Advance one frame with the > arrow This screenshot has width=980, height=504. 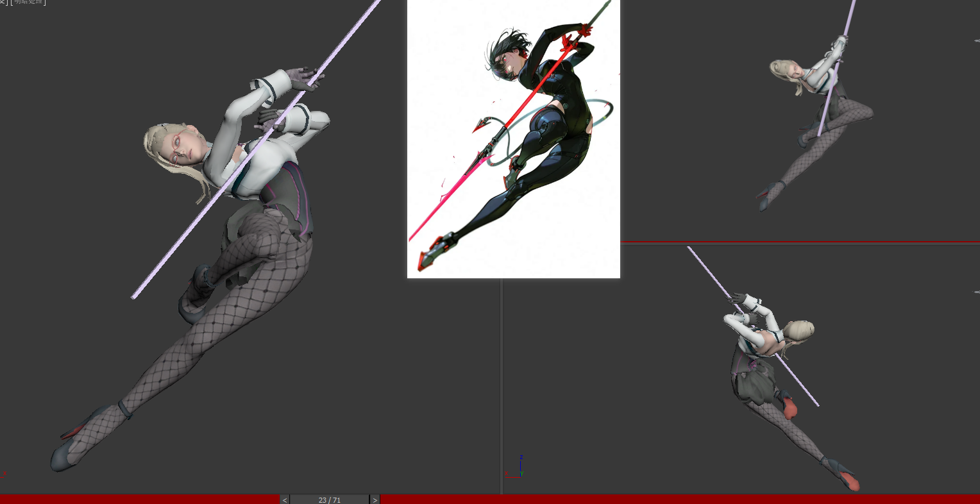pyautogui.click(x=375, y=500)
